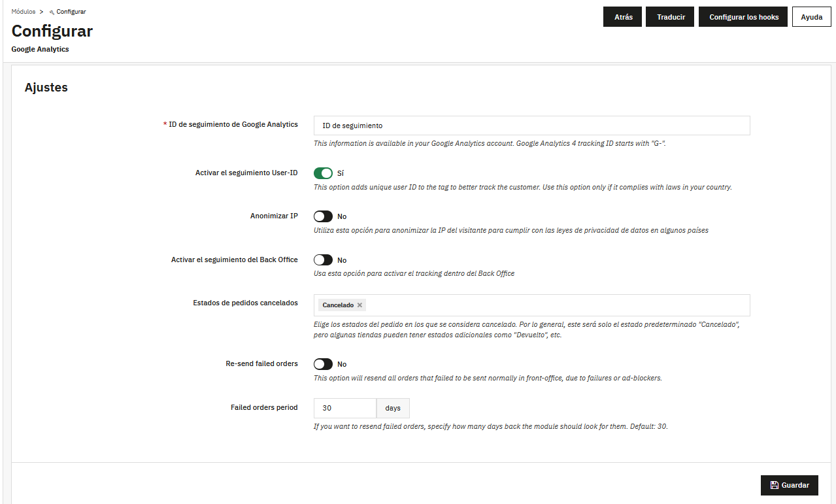Remove the Cancelado tag via its x icon
Image resolution: width=836 pixels, height=504 pixels.
pyautogui.click(x=359, y=305)
